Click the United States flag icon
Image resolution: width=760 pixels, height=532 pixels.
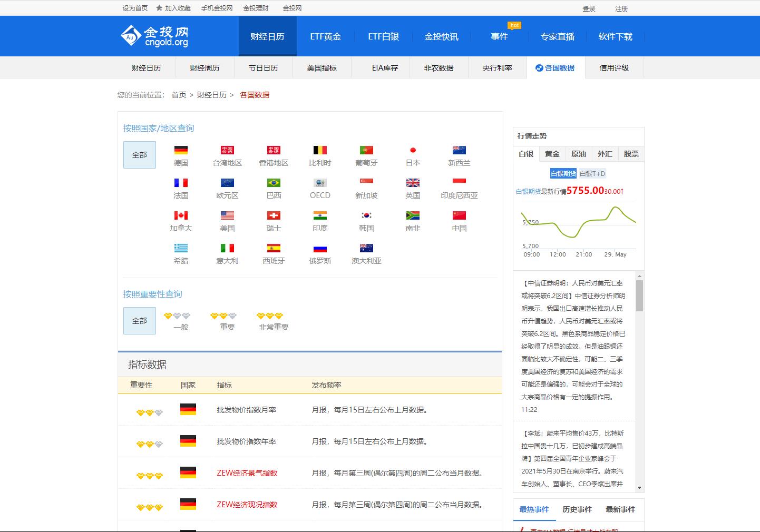(227, 216)
